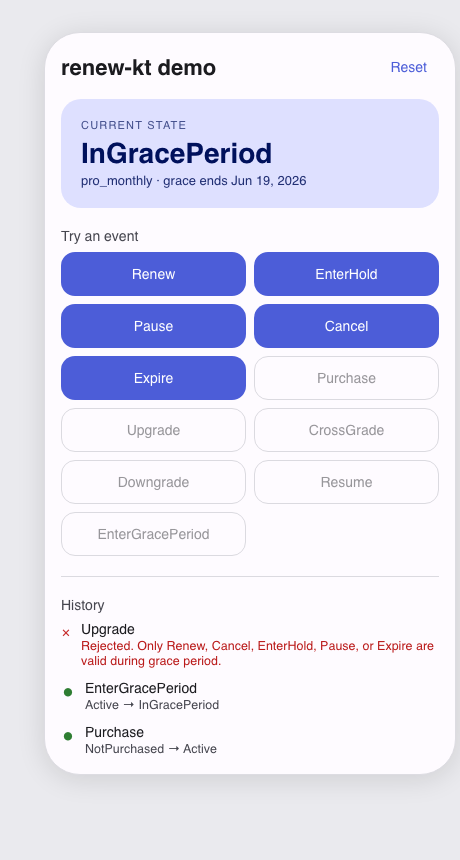Select the Pause event button

[x=154, y=326]
